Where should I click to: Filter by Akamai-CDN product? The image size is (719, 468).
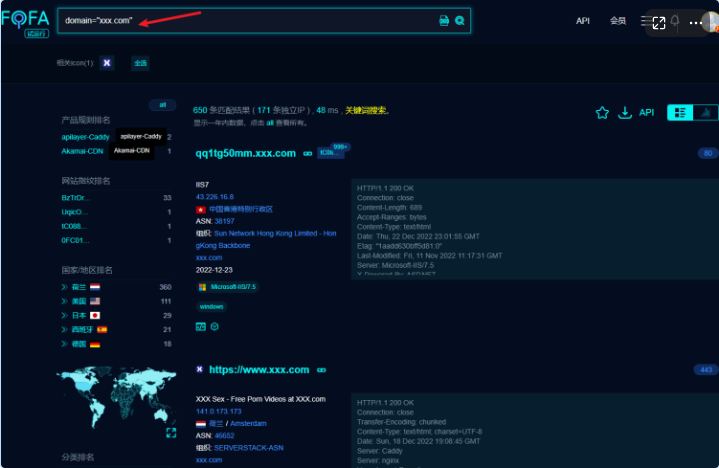83,151
